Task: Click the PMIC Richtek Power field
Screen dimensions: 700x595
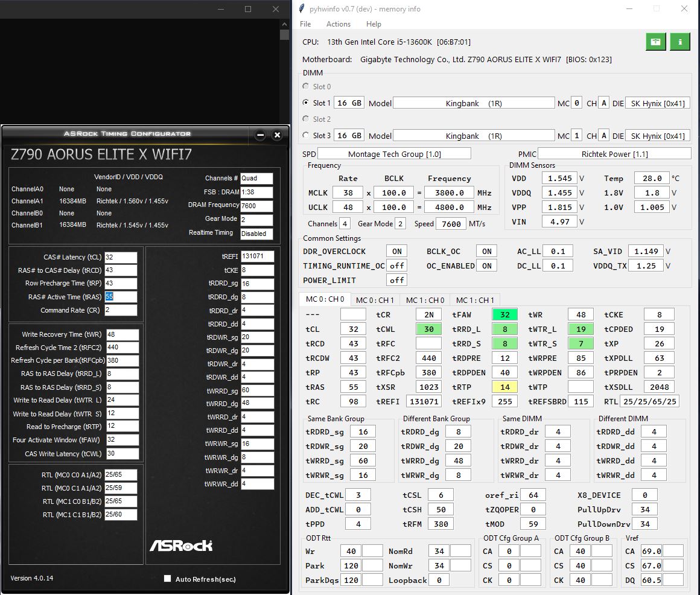Action: pyautogui.click(x=614, y=153)
